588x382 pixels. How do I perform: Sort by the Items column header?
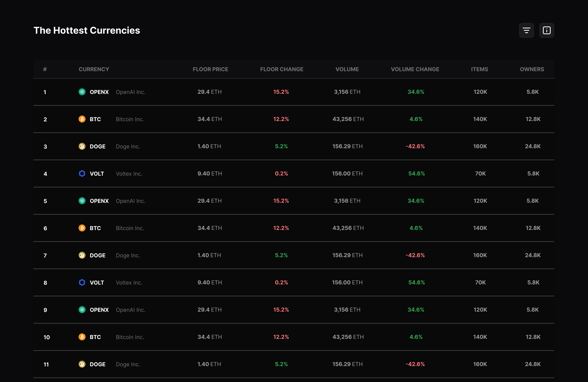(479, 69)
